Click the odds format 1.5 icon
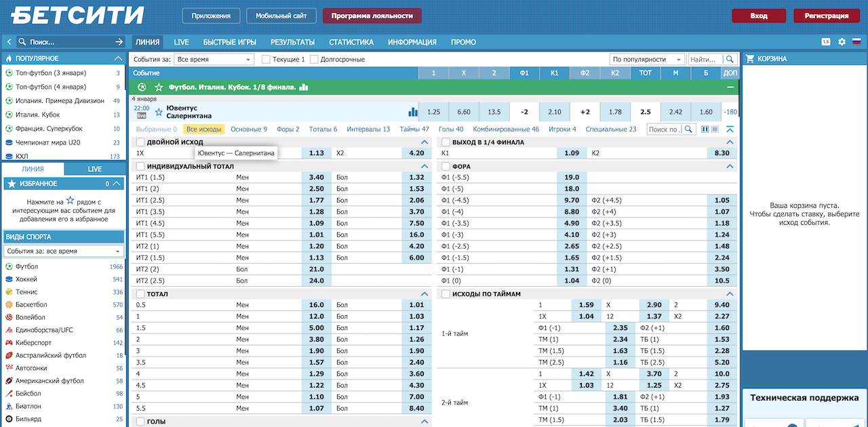Screen dimensions: 868x427 [x=825, y=42]
